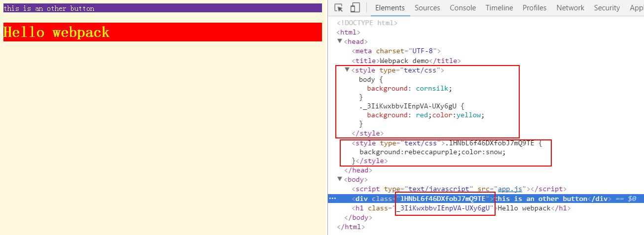This screenshot has width=644, height=235.
Task: Select the closing head tag row
Action: point(358,170)
